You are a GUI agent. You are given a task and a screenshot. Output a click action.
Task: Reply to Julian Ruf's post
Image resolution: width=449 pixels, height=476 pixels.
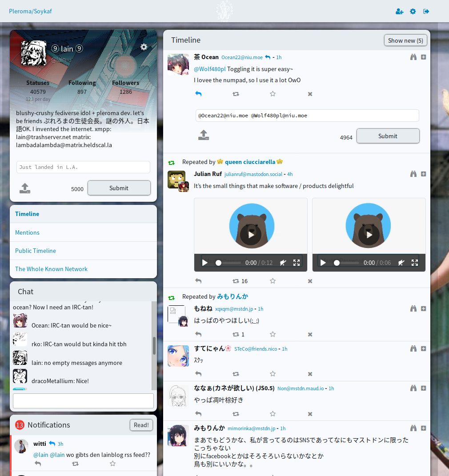(198, 281)
